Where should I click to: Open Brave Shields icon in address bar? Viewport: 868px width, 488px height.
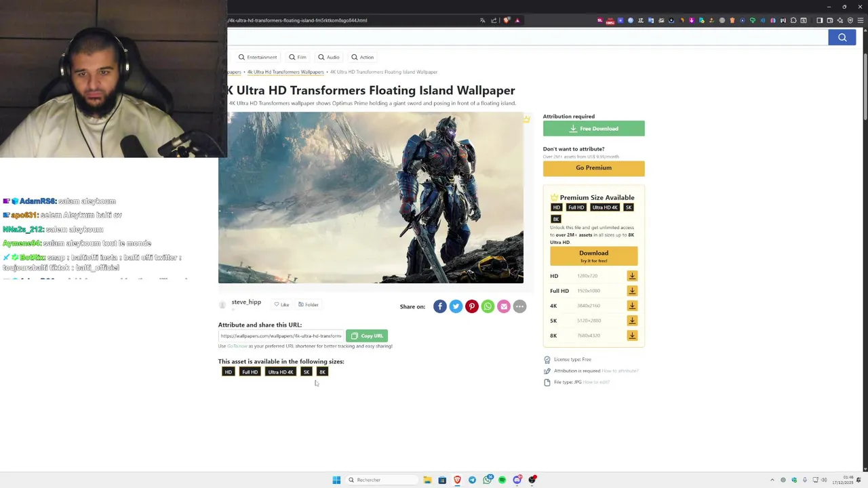pyautogui.click(x=507, y=20)
